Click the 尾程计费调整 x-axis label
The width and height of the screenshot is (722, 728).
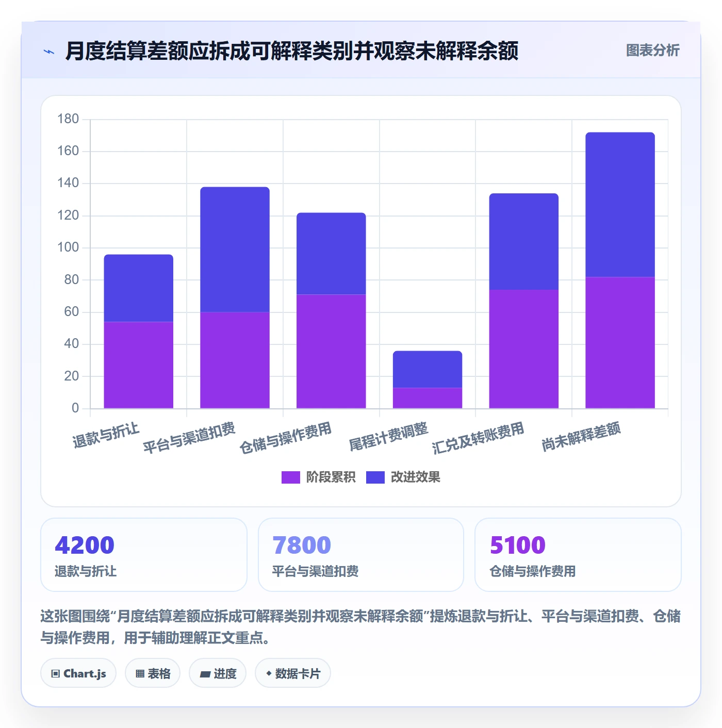(x=389, y=437)
